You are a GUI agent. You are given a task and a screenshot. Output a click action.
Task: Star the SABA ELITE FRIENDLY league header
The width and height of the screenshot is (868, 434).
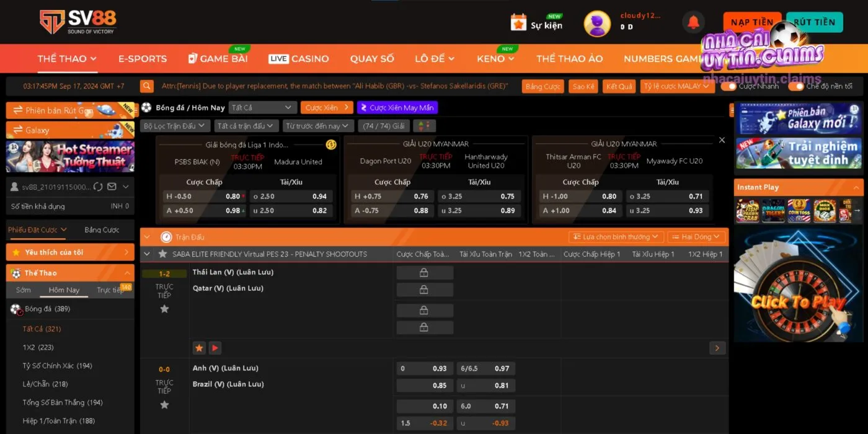[x=163, y=254]
